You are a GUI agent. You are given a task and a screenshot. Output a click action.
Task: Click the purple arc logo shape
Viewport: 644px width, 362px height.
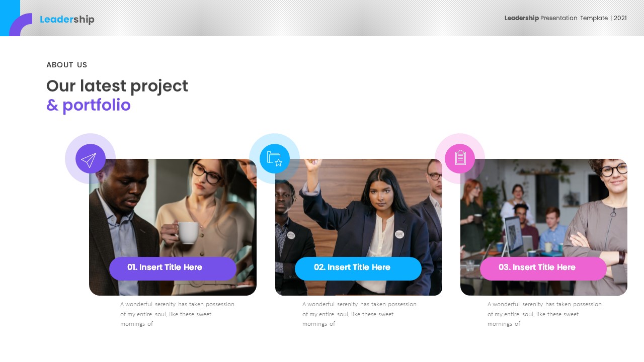point(19,26)
